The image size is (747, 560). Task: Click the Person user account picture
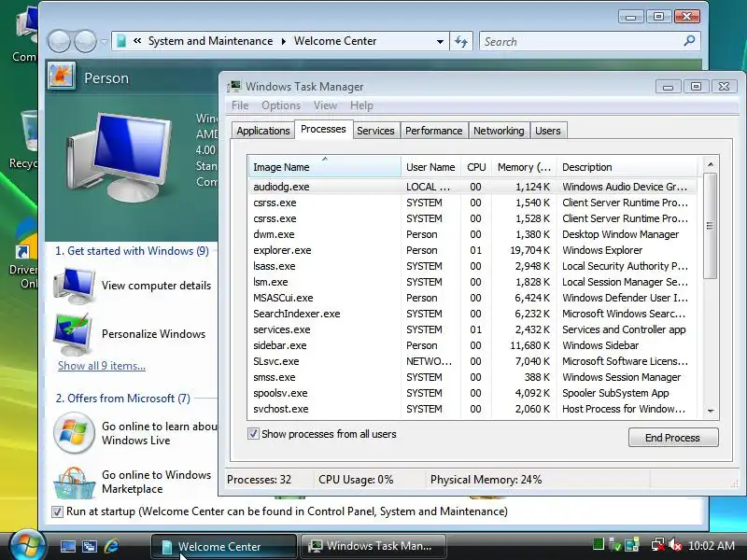62,77
